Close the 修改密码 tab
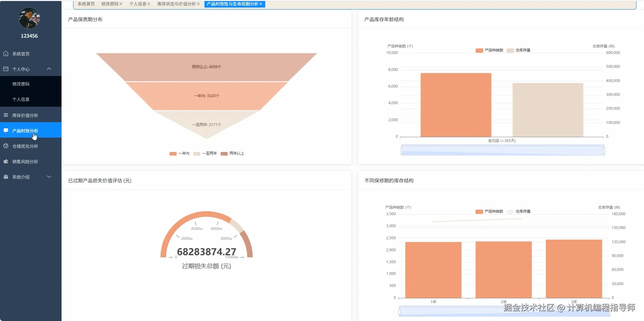Screen dimensions: 644x321 (121, 4)
